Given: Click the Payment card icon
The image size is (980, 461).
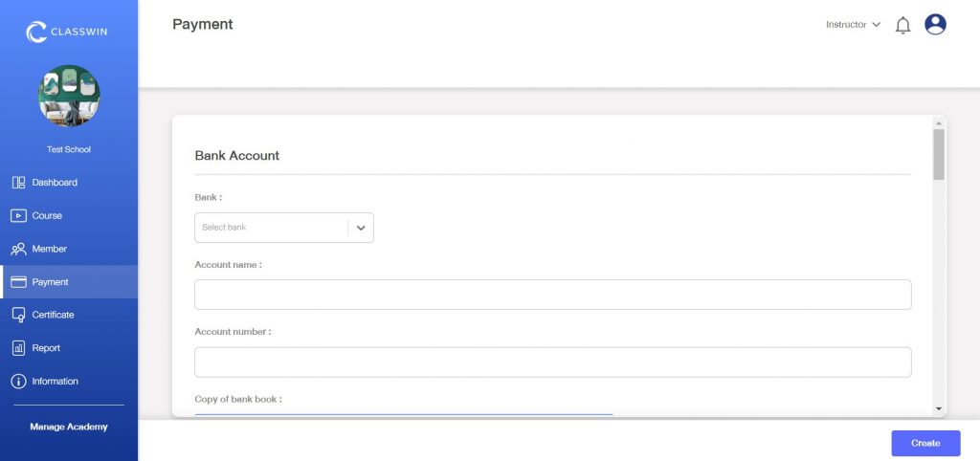Looking at the screenshot, I should pyautogui.click(x=18, y=282).
